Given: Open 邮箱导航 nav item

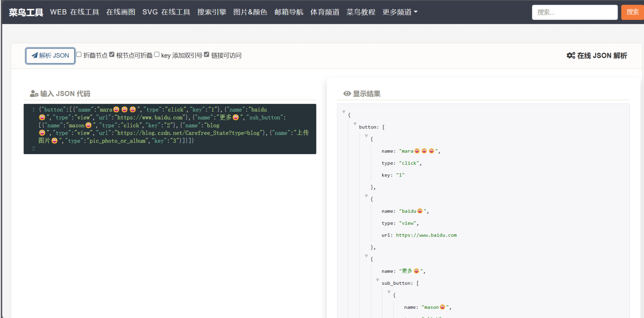Looking at the screenshot, I should coord(289,12).
